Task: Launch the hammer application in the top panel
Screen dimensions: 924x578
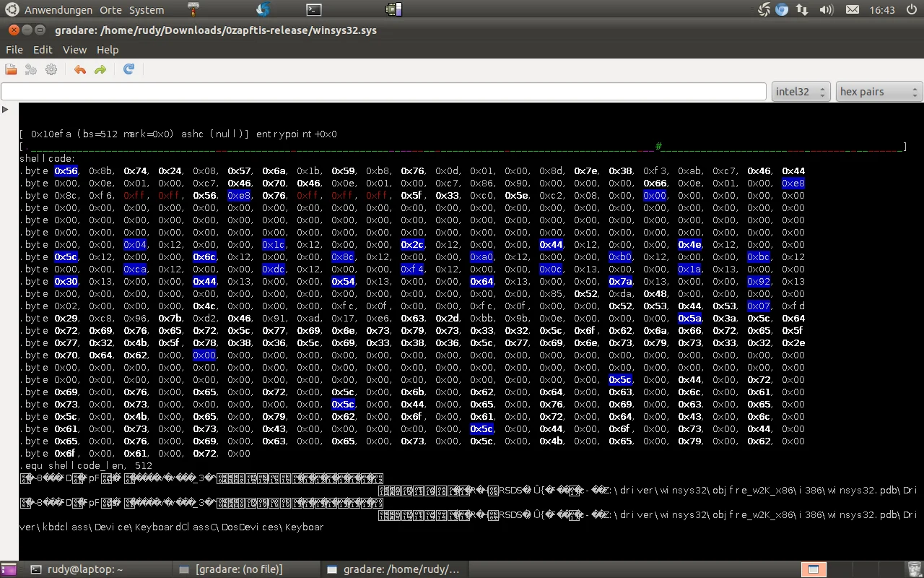Action: (194, 9)
